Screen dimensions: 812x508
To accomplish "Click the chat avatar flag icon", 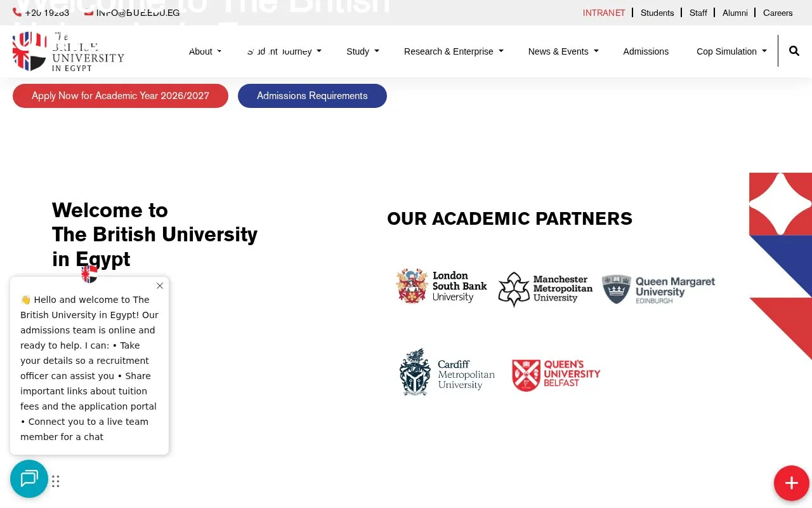I will pos(89,274).
